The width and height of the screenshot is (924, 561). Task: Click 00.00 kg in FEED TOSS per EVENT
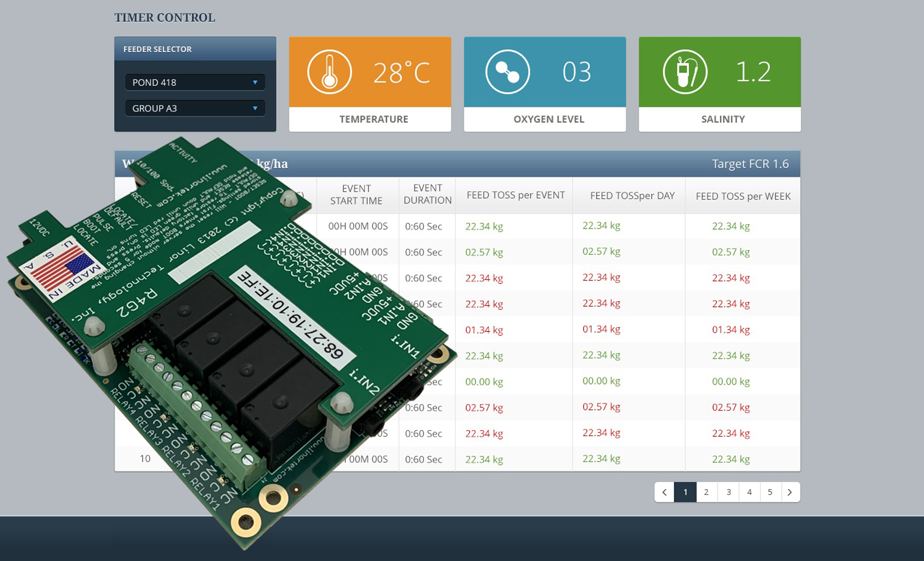pyautogui.click(x=484, y=382)
